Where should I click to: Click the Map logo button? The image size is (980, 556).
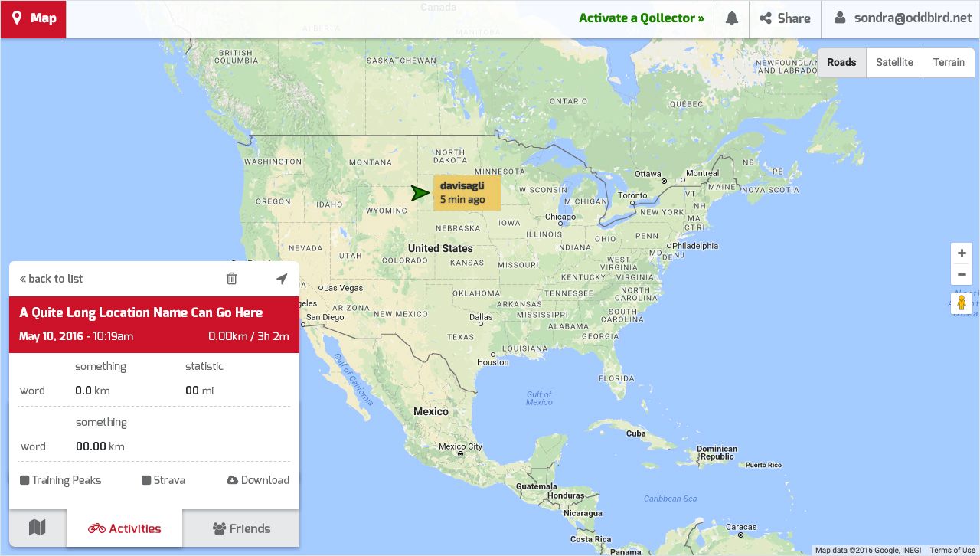click(34, 18)
